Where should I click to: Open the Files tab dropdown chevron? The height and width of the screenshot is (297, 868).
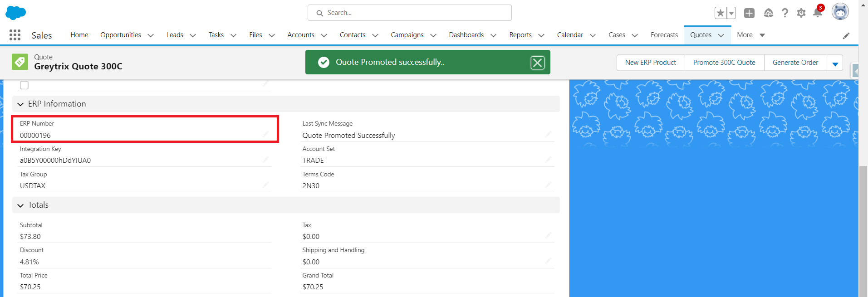272,35
